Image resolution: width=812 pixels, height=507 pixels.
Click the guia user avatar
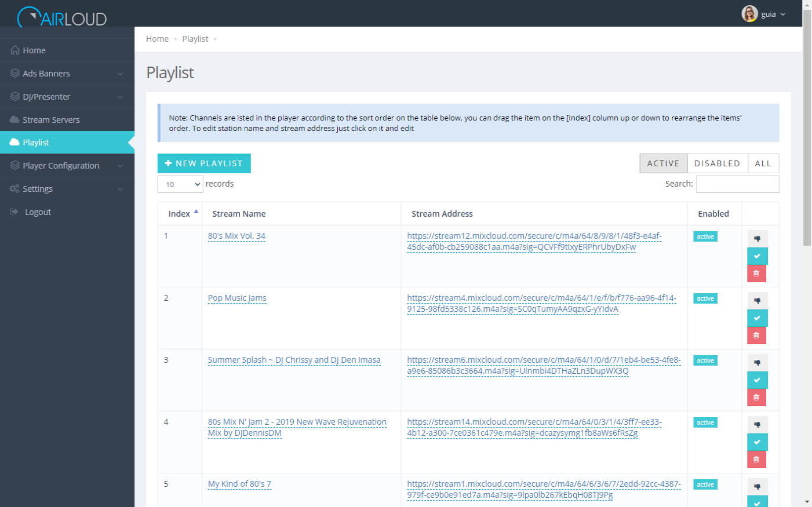(x=749, y=13)
